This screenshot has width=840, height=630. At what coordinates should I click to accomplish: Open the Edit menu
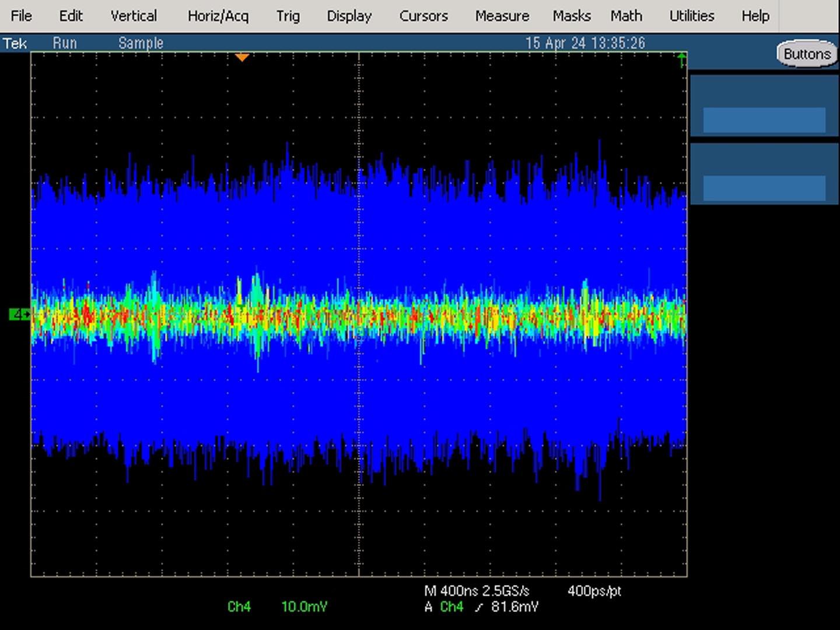[x=71, y=16]
